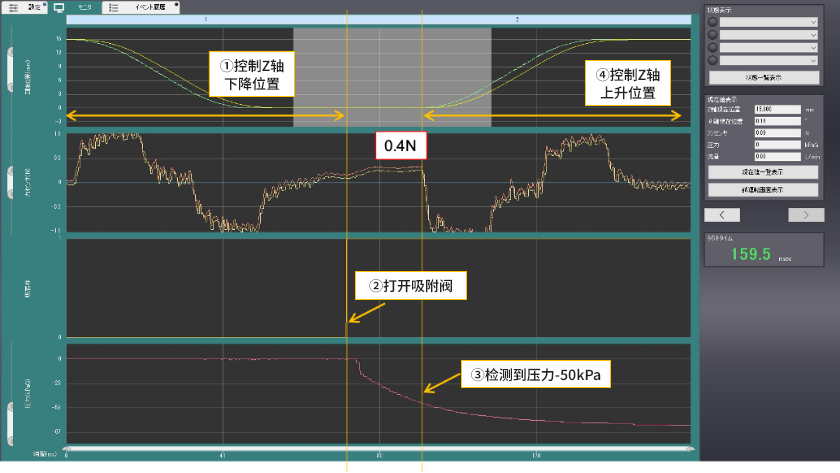This screenshot has width=840, height=473.
Task: Click the status list display button
Action: coord(764,76)
